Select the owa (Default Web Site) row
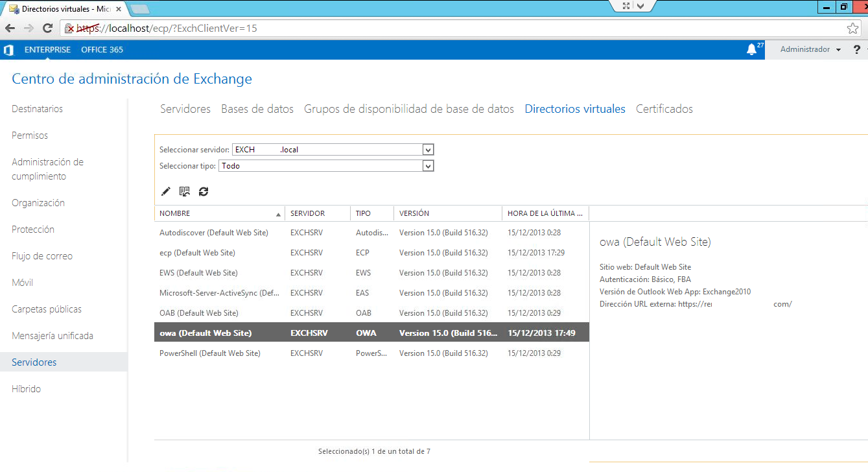This screenshot has height=472, width=868. pyautogui.click(x=371, y=333)
